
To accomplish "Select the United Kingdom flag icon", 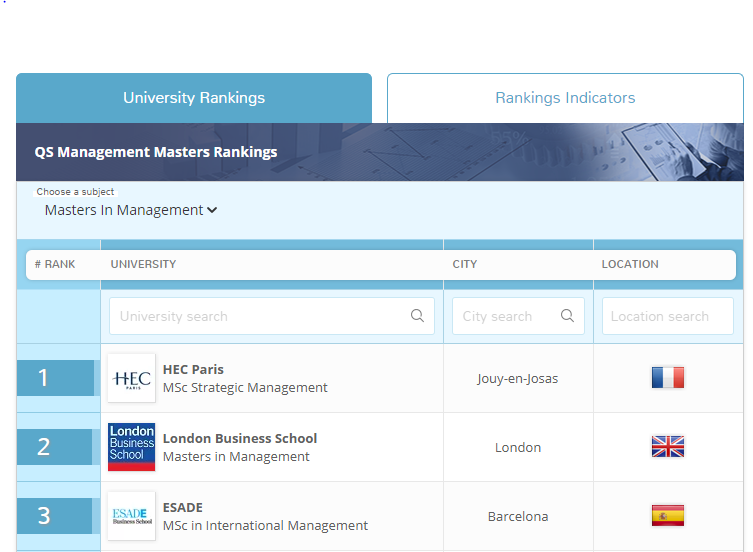I will (x=668, y=447).
